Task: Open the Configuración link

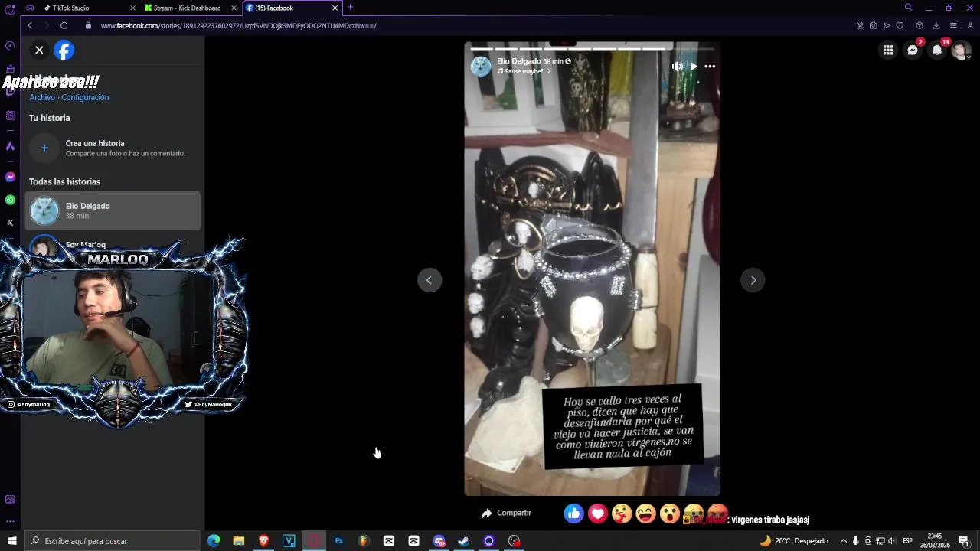Action: pos(85,97)
